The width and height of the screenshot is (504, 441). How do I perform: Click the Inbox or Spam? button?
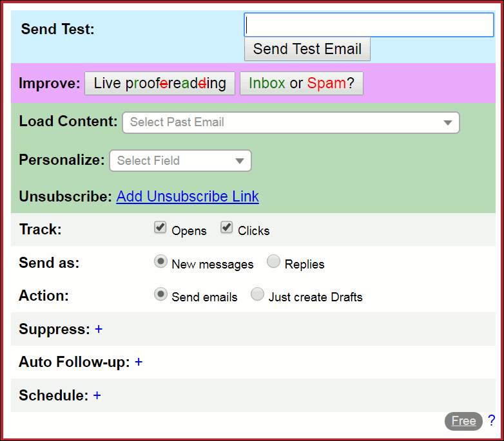[x=301, y=83]
